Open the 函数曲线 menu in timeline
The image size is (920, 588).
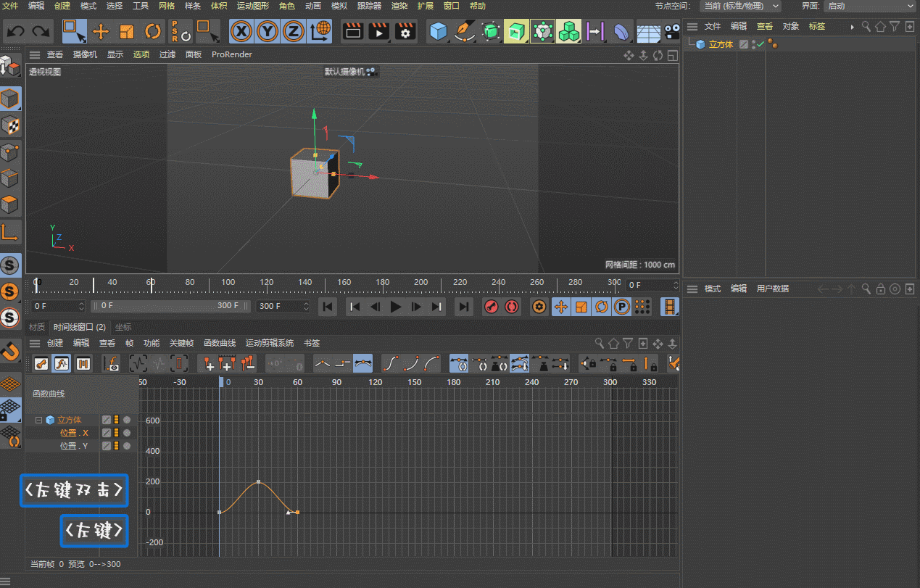(219, 343)
